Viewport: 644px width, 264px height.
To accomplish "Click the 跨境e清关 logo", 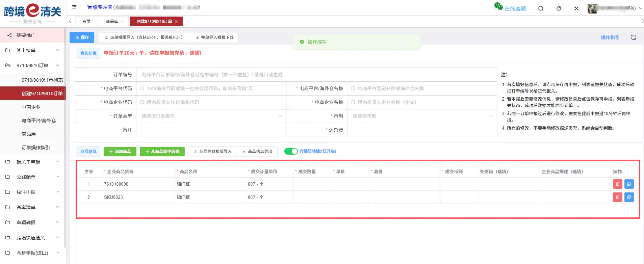I will tap(32, 14).
